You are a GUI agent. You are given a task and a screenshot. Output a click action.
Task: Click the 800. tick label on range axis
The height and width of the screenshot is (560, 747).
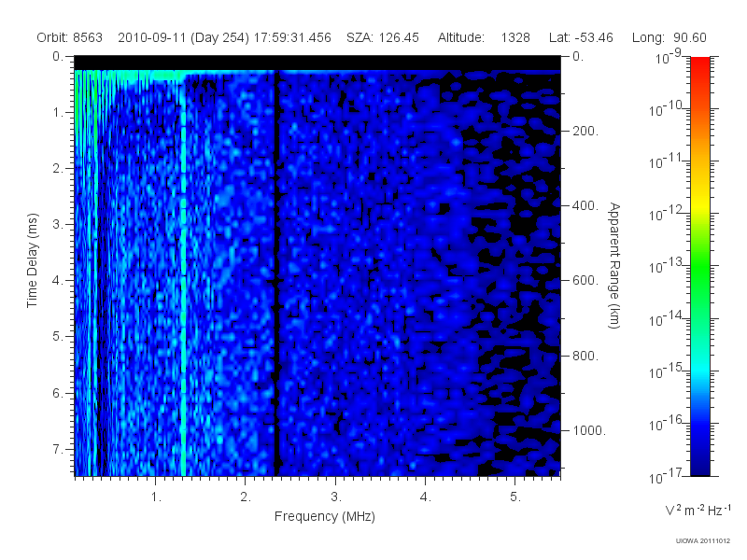tap(585, 356)
